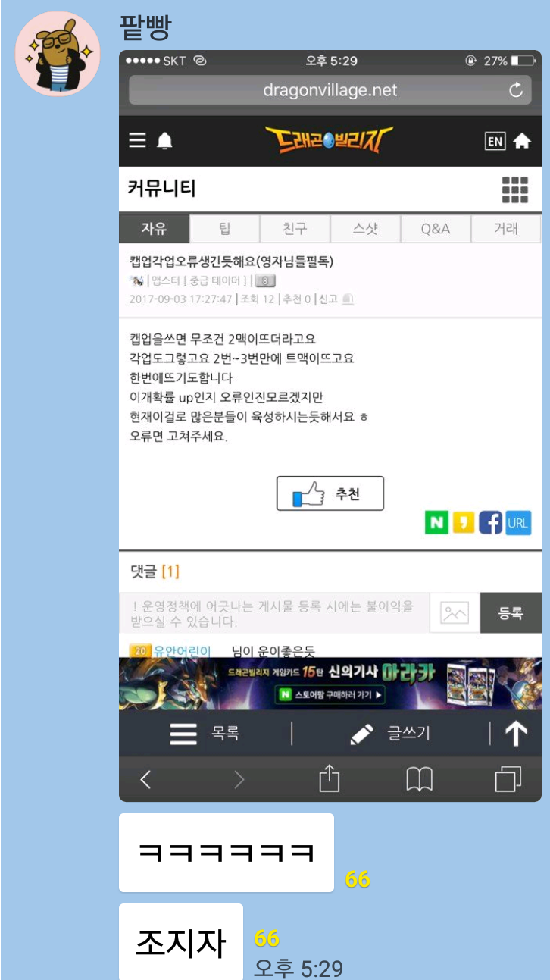
Task: Submit comment with 등록 button
Action: 511,613
